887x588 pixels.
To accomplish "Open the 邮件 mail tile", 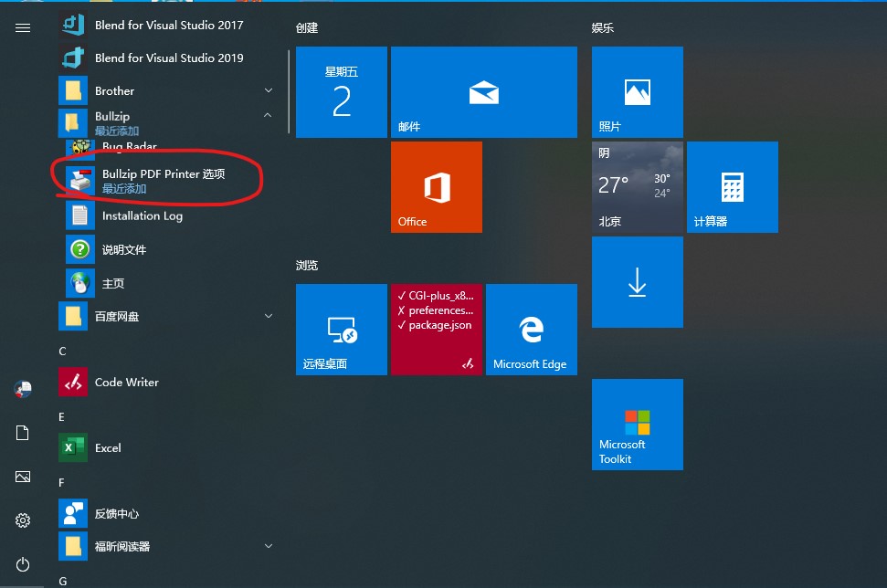I will pos(484,92).
